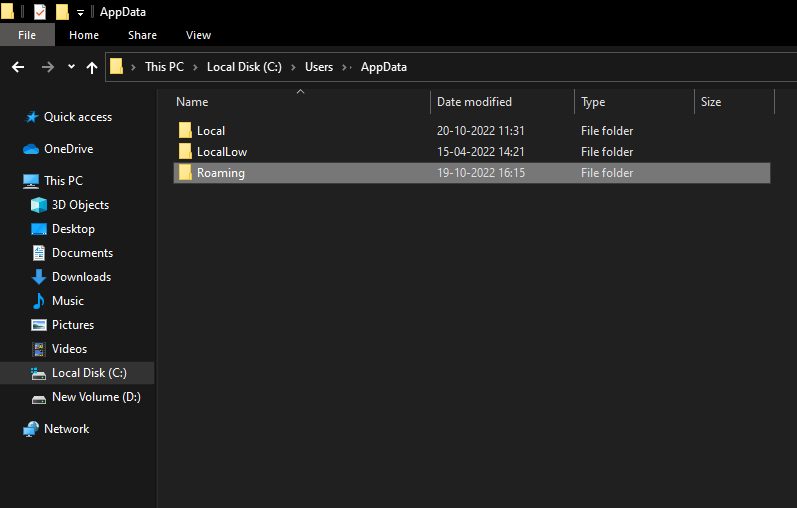Open Downloads in the navigation pane
Image resolution: width=797 pixels, height=508 pixels.
pos(81,277)
